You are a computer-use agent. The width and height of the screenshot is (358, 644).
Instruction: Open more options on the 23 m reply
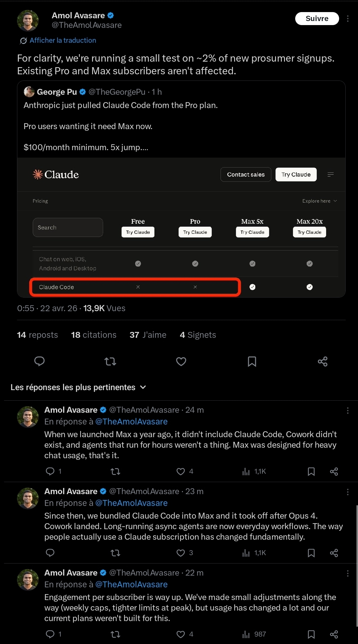click(348, 492)
